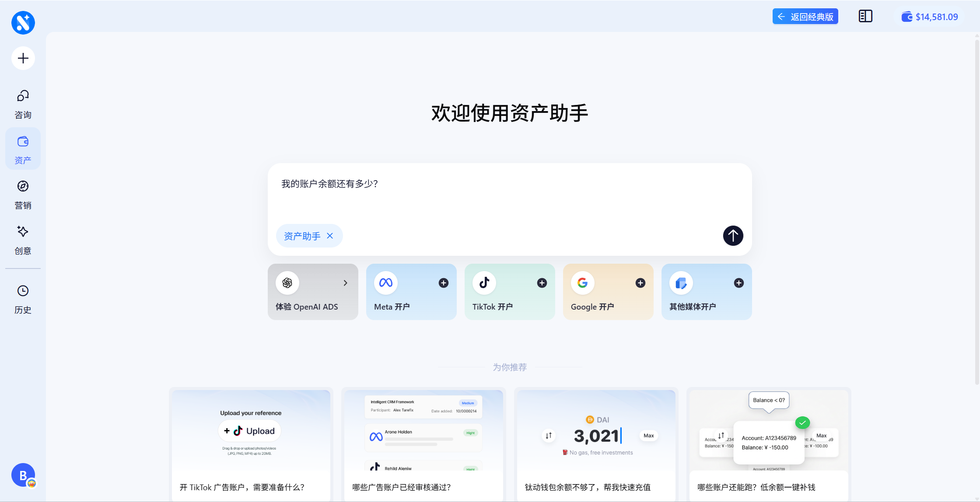Click the blue app logo at top left
This screenshot has width=980, height=502.
pyautogui.click(x=23, y=23)
